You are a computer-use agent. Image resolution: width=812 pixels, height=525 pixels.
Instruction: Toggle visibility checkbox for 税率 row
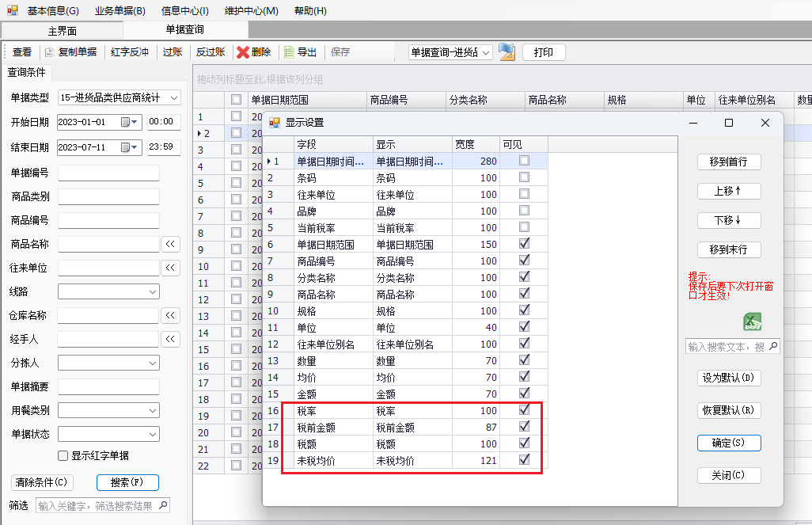click(524, 410)
